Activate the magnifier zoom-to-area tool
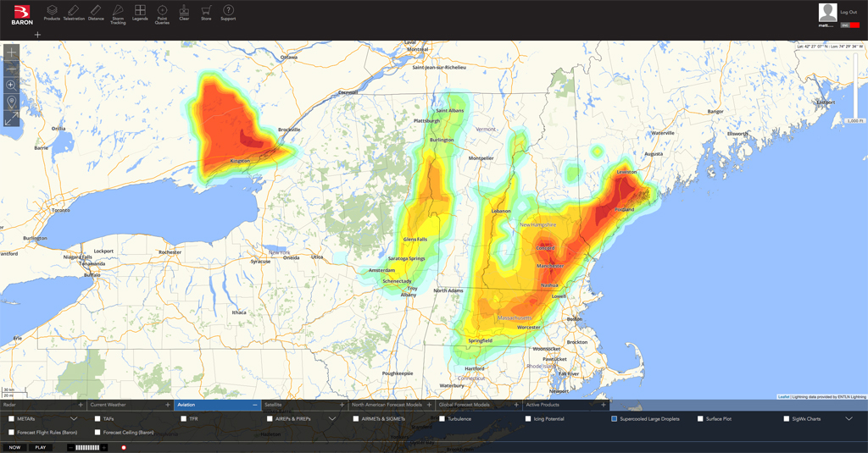 [x=11, y=86]
